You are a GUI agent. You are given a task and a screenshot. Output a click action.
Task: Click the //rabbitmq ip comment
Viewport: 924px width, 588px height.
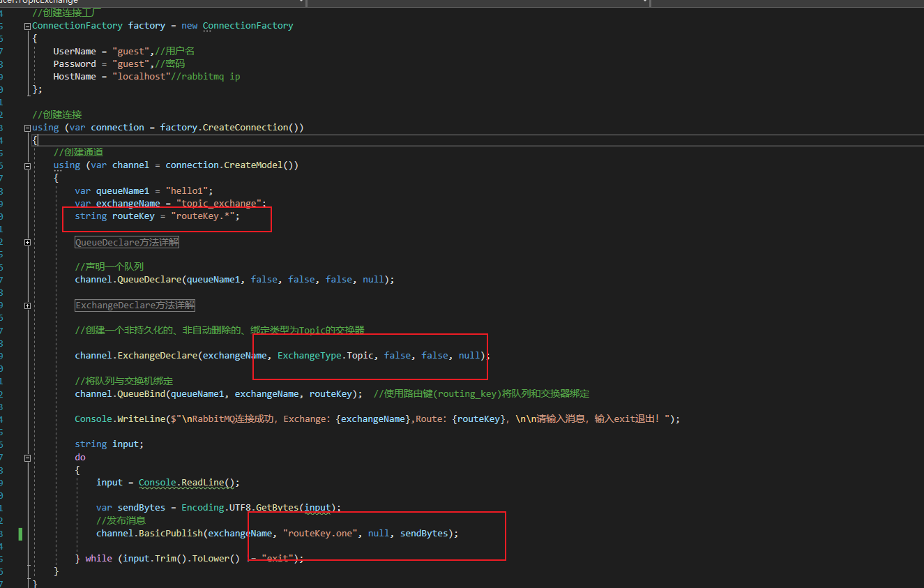(205, 76)
